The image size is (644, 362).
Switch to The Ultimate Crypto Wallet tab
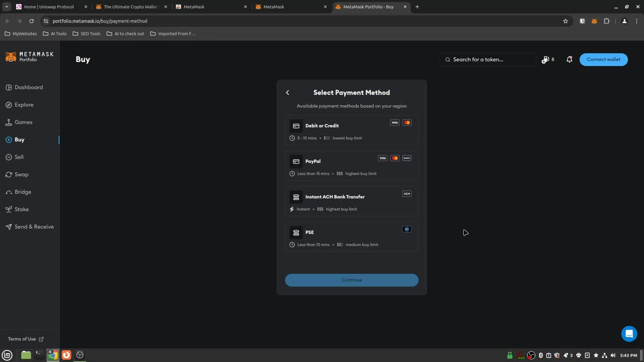click(131, 7)
